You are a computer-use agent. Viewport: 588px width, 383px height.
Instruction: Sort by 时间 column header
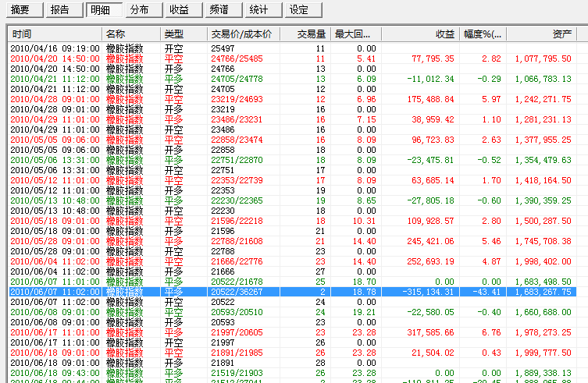point(55,34)
